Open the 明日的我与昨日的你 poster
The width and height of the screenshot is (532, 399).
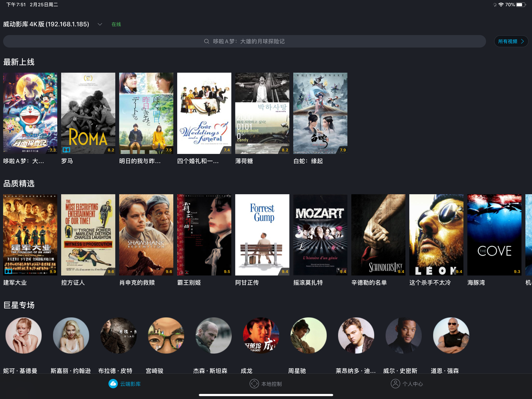pyautogui.click(x=146, y=113)
